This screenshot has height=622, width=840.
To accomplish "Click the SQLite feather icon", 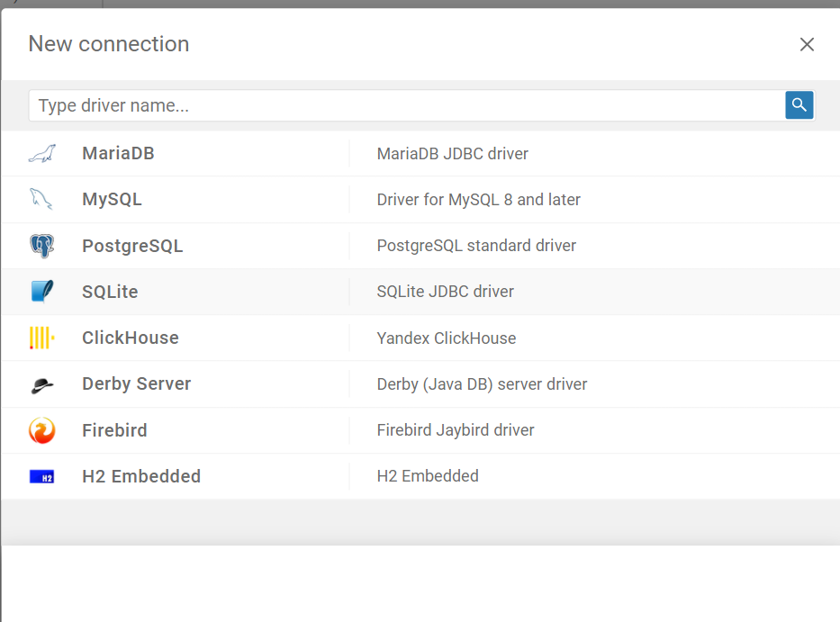I will click(x=41, y=292).
